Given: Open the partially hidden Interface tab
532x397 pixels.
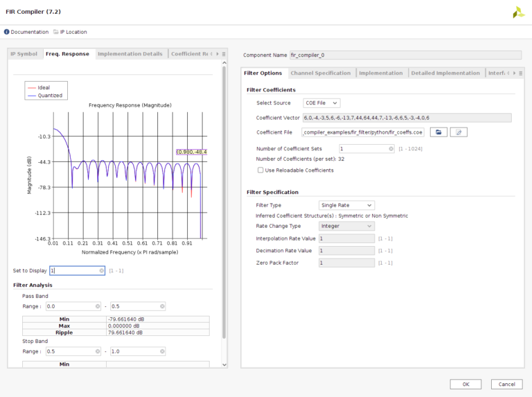Looking at the screenshot, I should [x=497, y=73].
